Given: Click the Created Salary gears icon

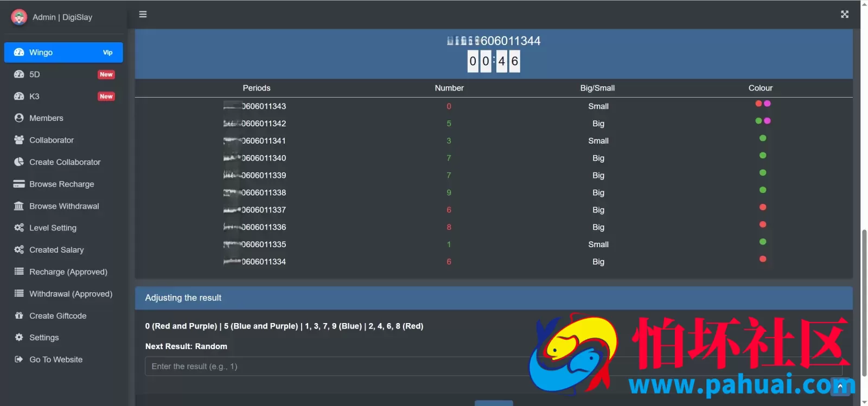Looking at the screenshot, I should (19, 250).
